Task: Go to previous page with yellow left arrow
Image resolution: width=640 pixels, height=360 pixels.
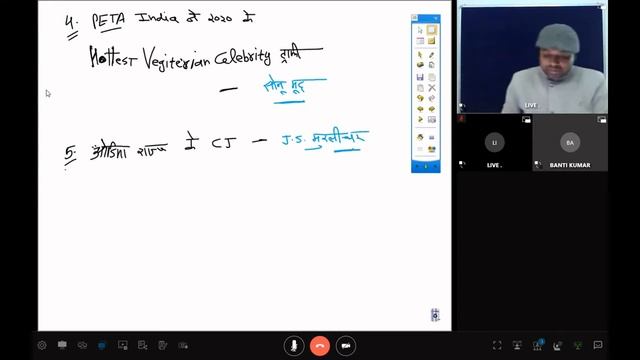Action: click(420, 109)
